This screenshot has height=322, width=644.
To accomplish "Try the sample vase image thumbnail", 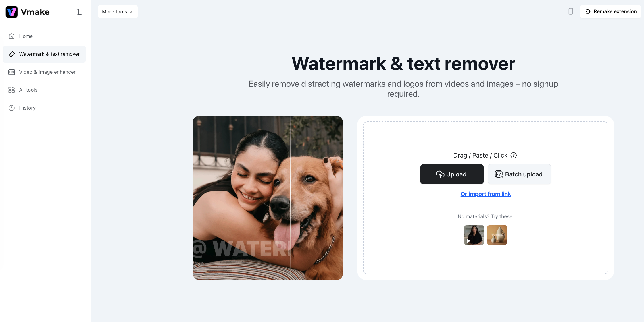I will click(x=497, y=235).
